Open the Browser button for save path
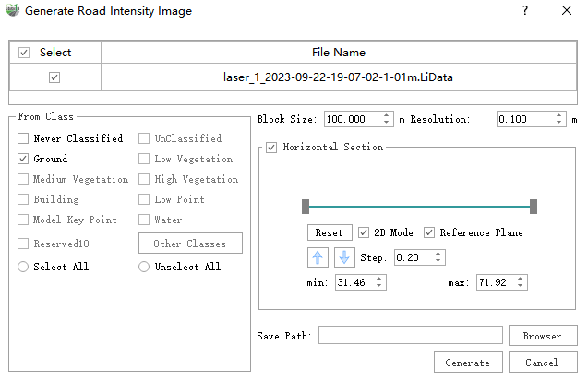The width and height of the screenshot is (588, 381). tap(542, 336)
